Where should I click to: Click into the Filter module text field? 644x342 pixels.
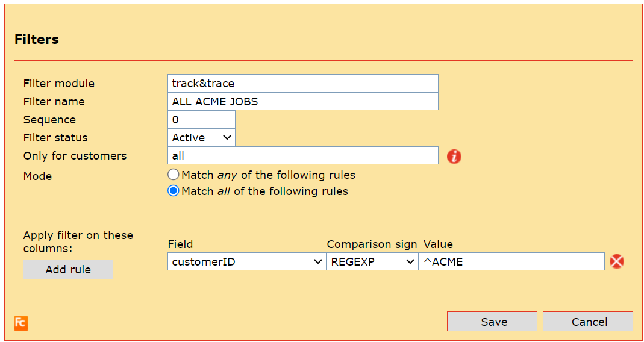click(302, 84)
